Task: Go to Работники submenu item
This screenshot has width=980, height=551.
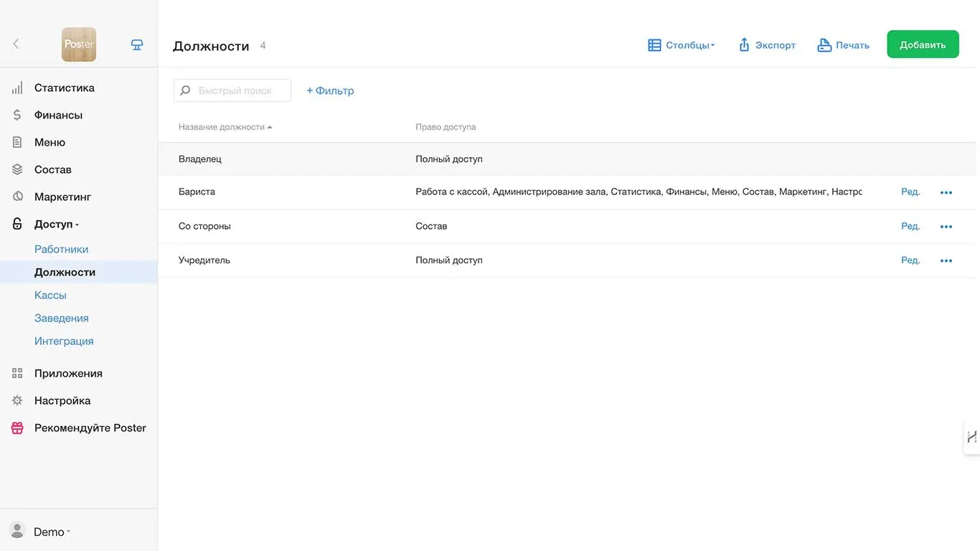Action: coord(61,249)
